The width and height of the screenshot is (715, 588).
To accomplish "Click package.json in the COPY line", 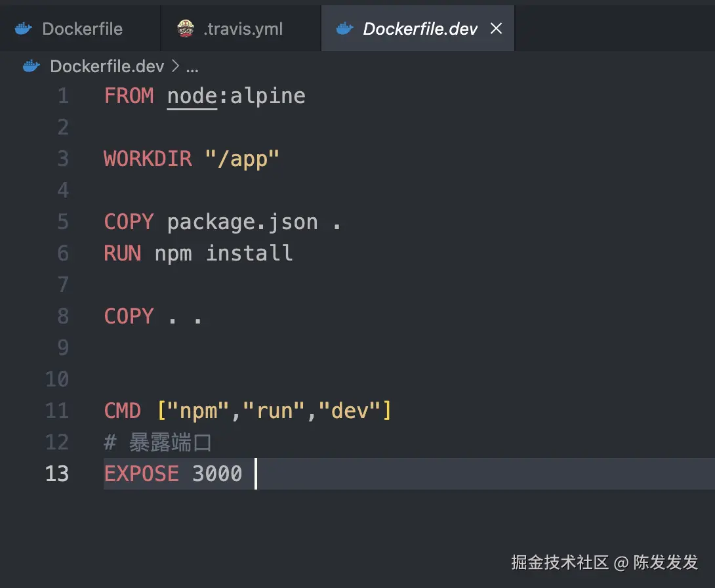I will point(242,222).
